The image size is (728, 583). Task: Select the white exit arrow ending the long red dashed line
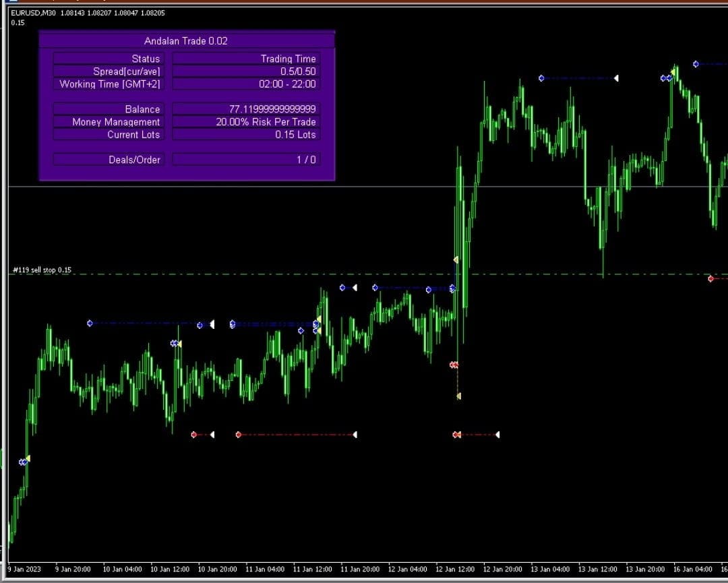(x=355, y=435)
